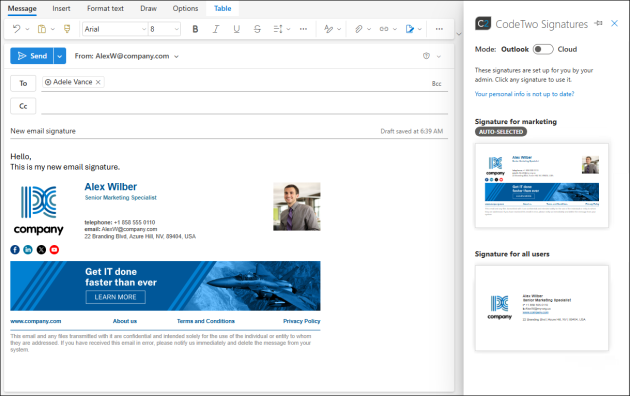
Task: Click the Paste clipboard icon
Action: tap(42, 29)
